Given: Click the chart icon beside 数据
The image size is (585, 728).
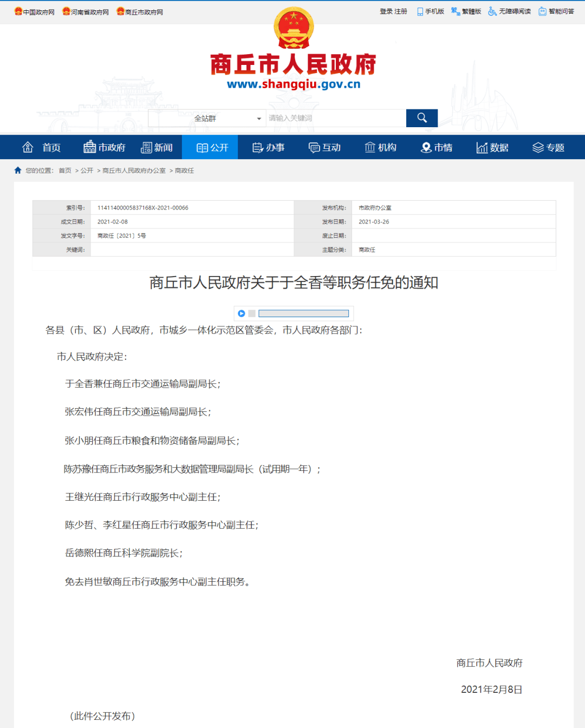Looking at the screenshot, I should tap(482, 148).
